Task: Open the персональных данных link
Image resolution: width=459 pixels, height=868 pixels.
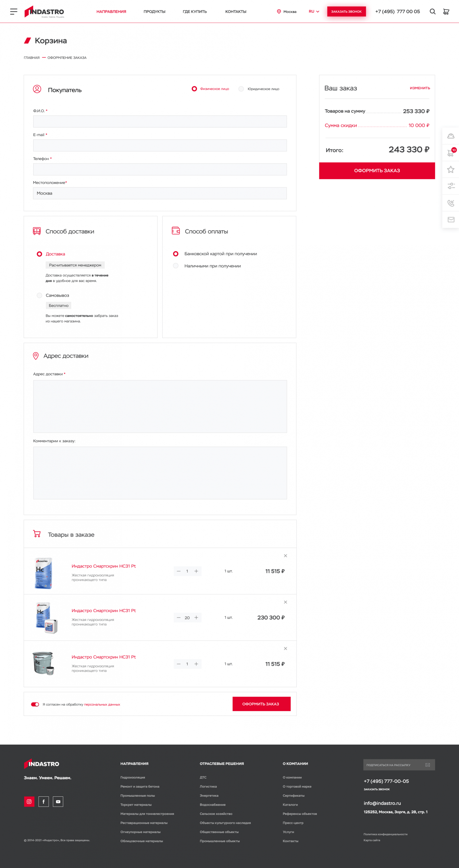Action: (x=102, y=705)
